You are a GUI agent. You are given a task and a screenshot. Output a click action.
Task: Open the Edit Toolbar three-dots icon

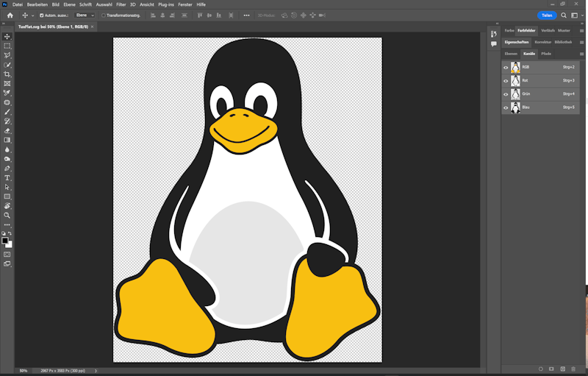tap(7, 224)
